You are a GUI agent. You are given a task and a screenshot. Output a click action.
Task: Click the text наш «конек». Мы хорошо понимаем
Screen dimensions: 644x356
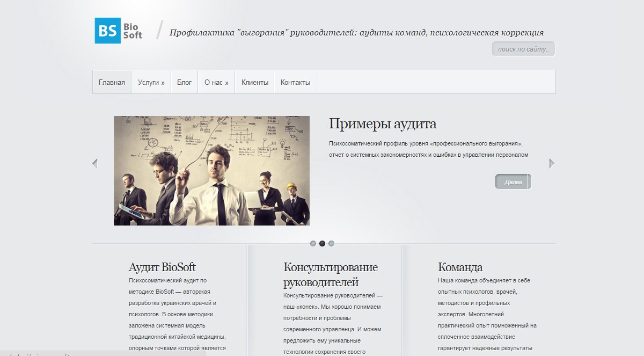(x=332, y=307)
